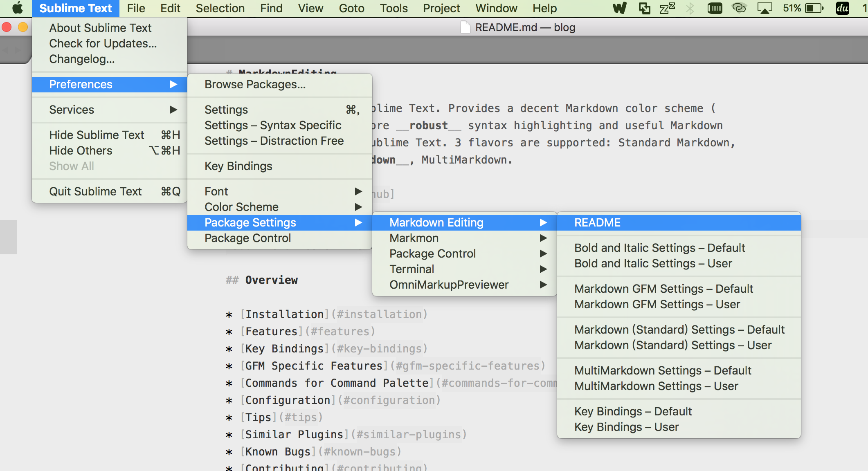Click the du menu bar icon
Viewport: 868px width, 471px height.
[x=843, y=8]
